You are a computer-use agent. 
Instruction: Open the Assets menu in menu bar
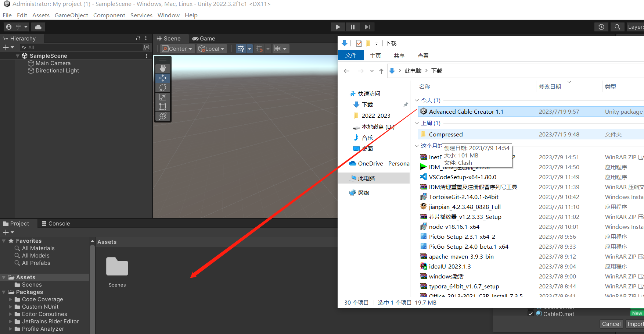click(41, 15)
